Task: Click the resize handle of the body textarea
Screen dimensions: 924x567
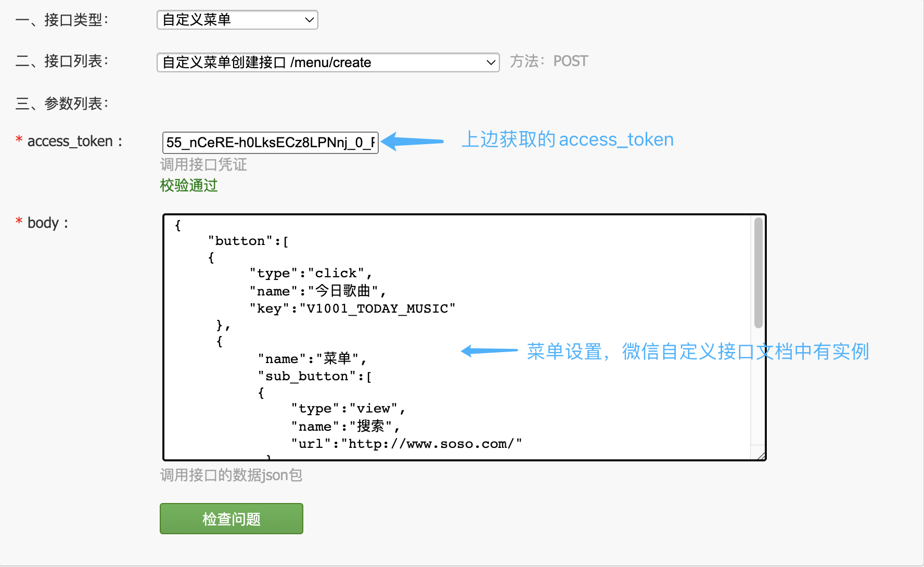Action: 761,456
